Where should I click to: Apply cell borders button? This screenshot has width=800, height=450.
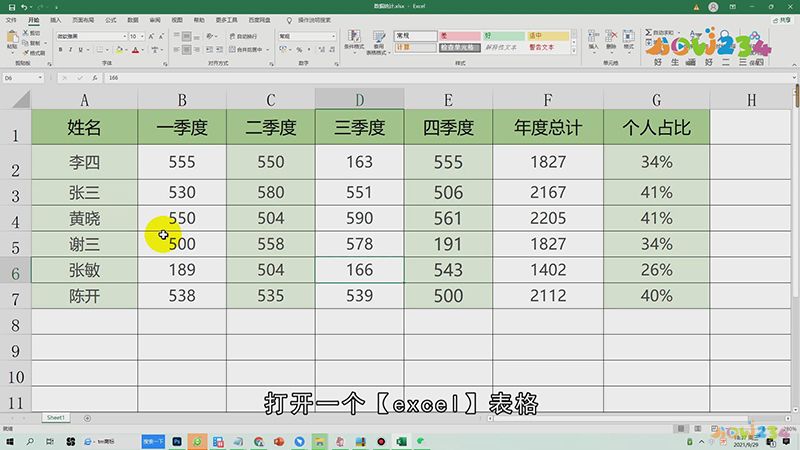(x=99, y=50)
